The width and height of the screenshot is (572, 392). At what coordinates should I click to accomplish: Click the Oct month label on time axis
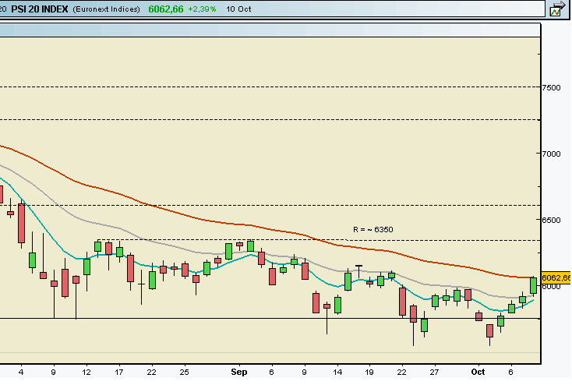click(x=478, y=373)
